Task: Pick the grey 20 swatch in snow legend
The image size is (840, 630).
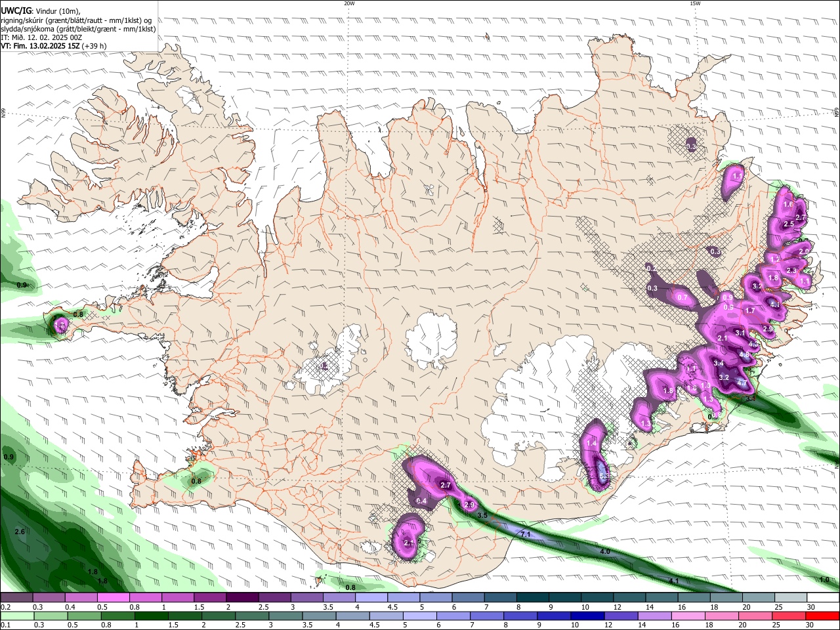Action: (758, 597)
